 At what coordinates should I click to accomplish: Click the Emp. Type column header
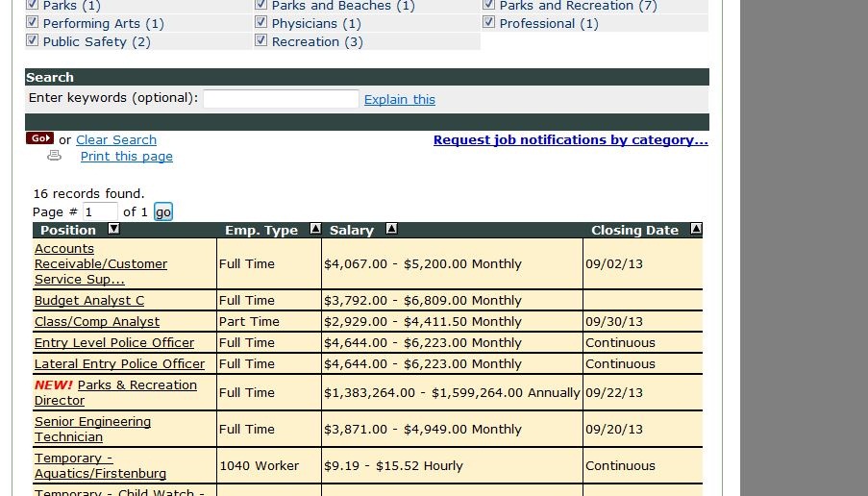pyautogui.click(x=261, y=231)
